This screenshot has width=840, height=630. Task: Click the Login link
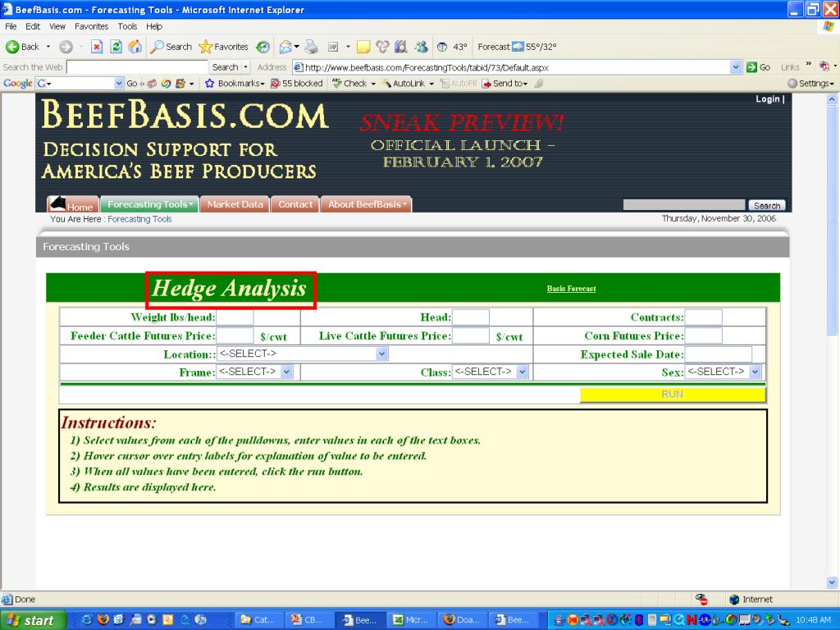click(x=768, y=99)
